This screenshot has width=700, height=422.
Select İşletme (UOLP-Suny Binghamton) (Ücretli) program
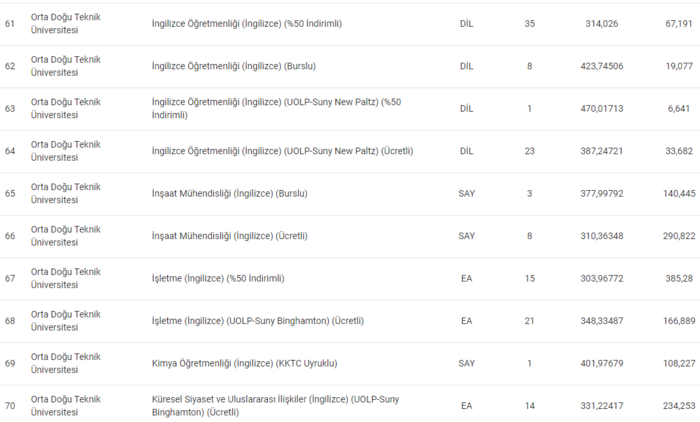[257, 321]
